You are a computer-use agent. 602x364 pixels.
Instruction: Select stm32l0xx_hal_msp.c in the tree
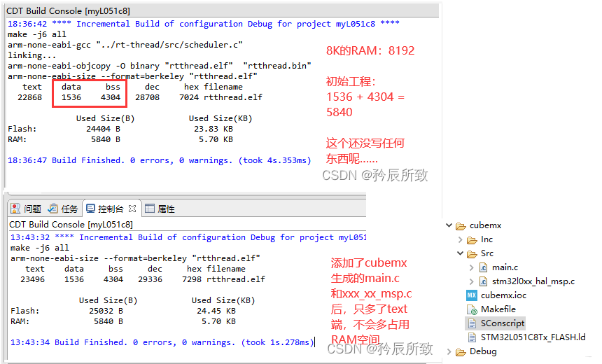click(x=533, y=281)
